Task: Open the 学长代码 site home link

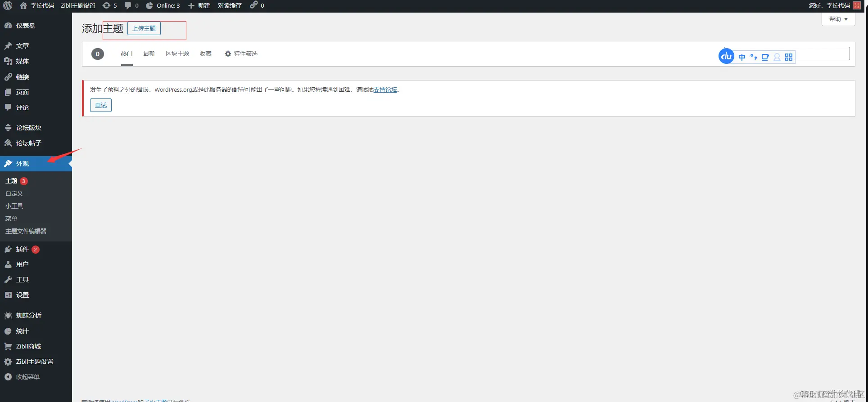Action: (37, 5)
